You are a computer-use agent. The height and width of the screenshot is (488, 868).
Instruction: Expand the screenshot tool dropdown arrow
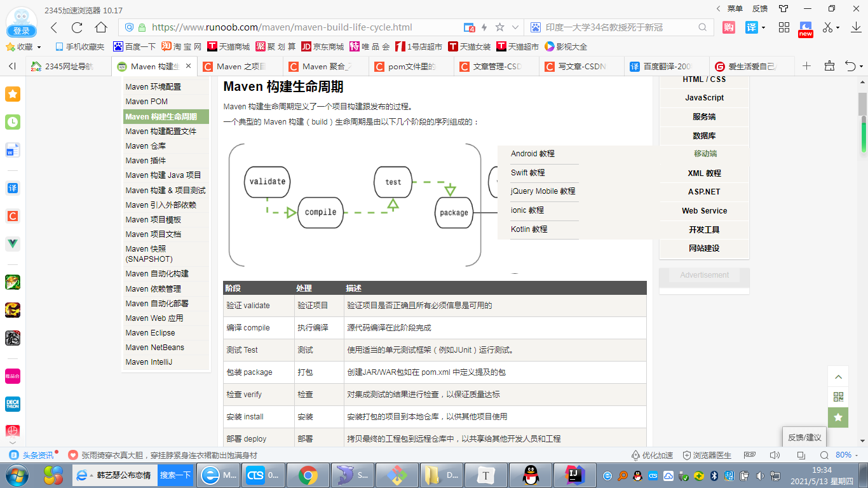point(837,27)
